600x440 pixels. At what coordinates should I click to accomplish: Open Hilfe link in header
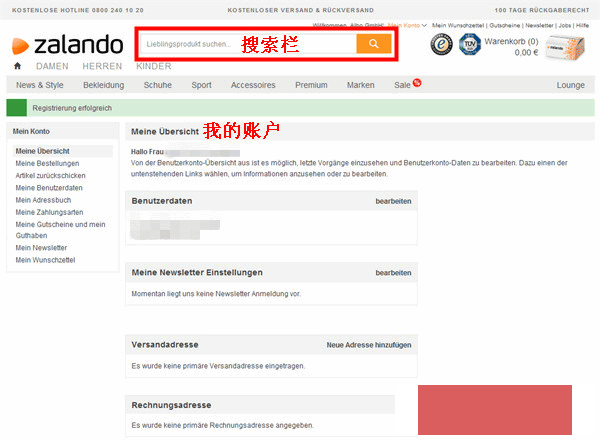pos(582,25)
